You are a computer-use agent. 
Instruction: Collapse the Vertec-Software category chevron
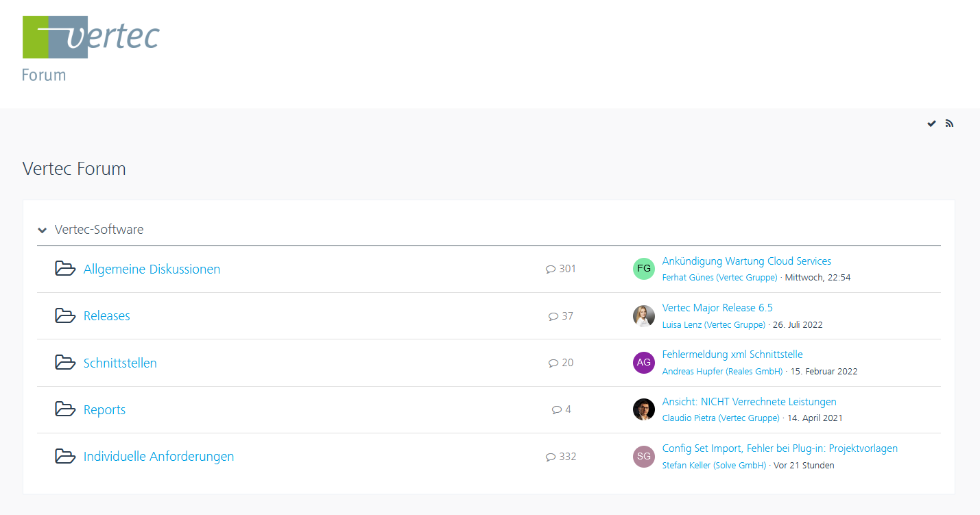click(43, 230)
